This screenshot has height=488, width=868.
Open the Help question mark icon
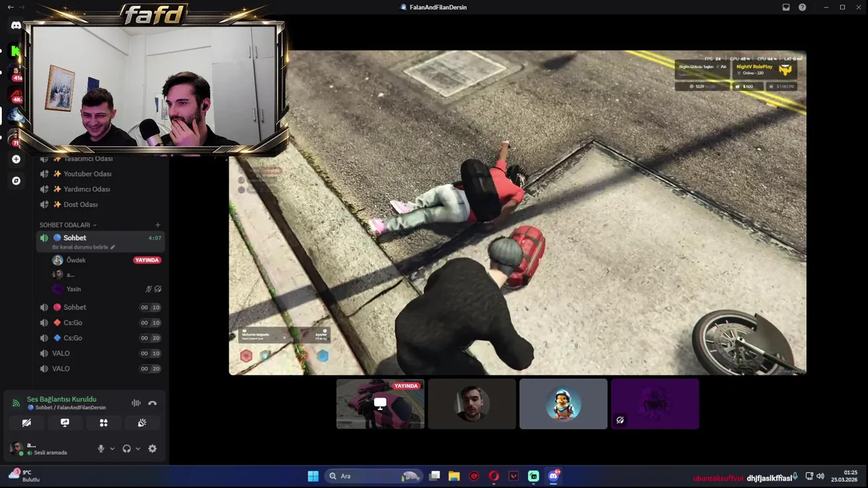coord(803,7)
